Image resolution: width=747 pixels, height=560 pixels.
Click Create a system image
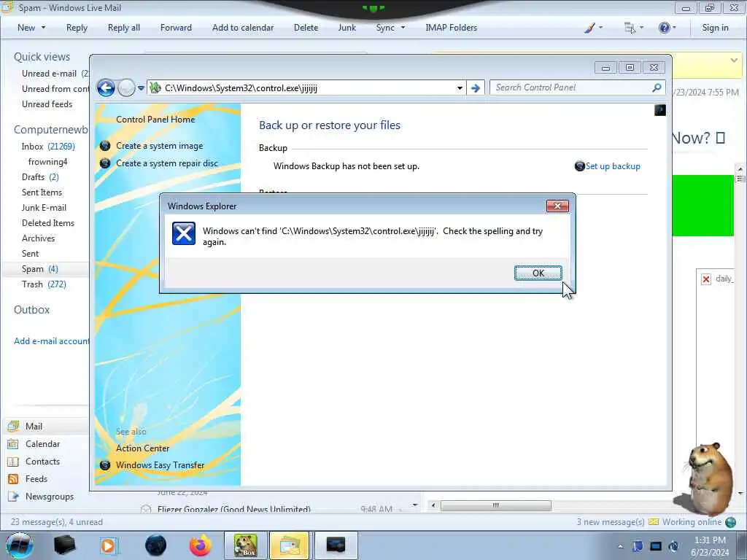coord(160,146)
